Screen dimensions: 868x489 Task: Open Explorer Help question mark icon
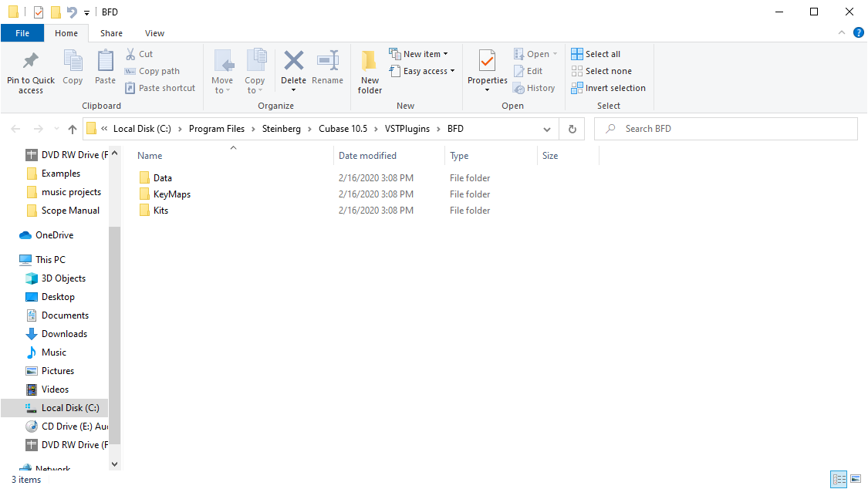click(x=859, y=32)
